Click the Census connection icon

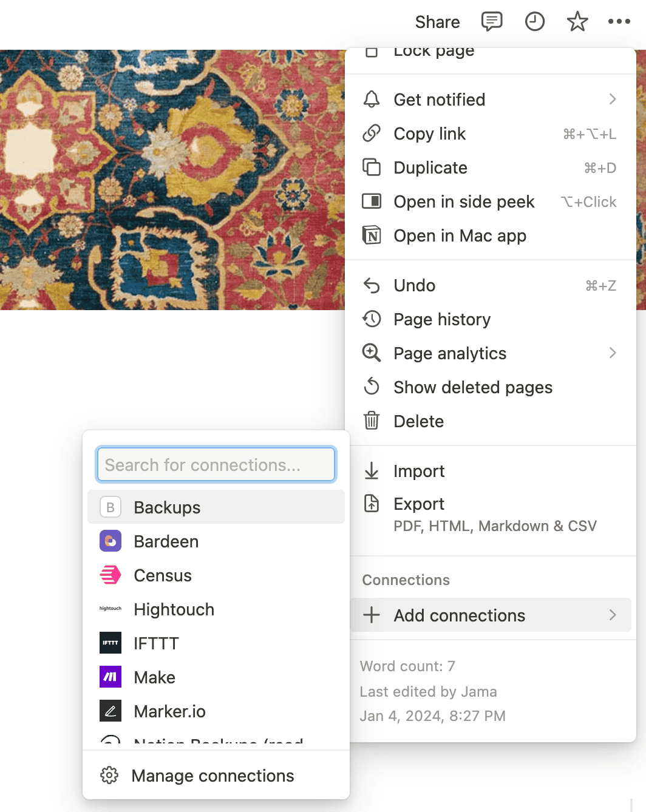[x=110, y=575]
